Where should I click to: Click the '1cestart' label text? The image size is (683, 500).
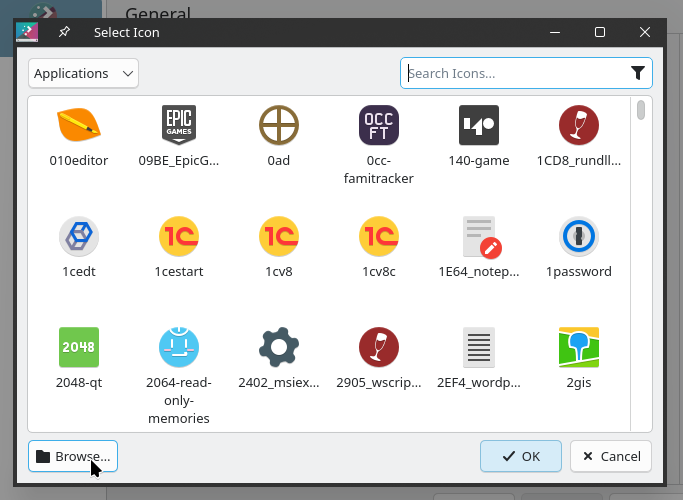[x=179, y=271]
